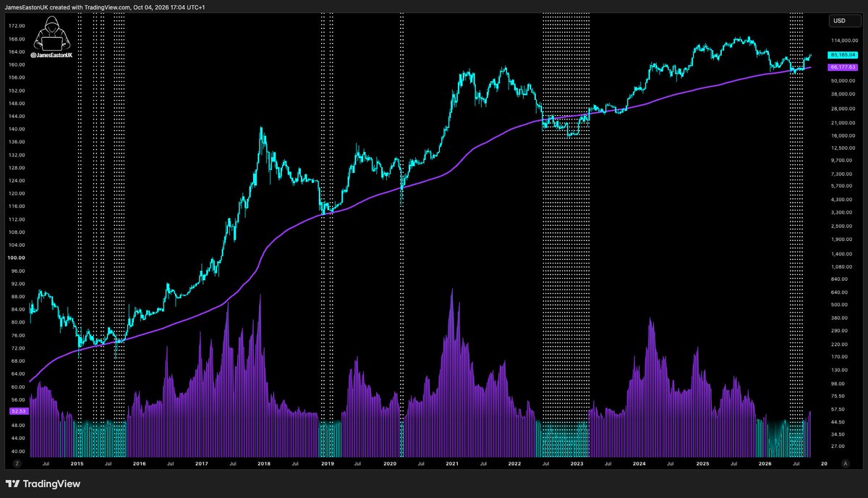The height and width of the screenshot is (498, 868).
Task: Click the 2024 label on time axis
Action: click(639, 462)
